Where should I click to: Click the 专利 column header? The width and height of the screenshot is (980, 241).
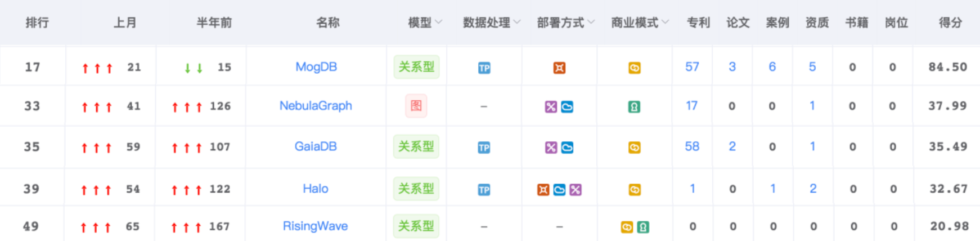coord(698,23)
